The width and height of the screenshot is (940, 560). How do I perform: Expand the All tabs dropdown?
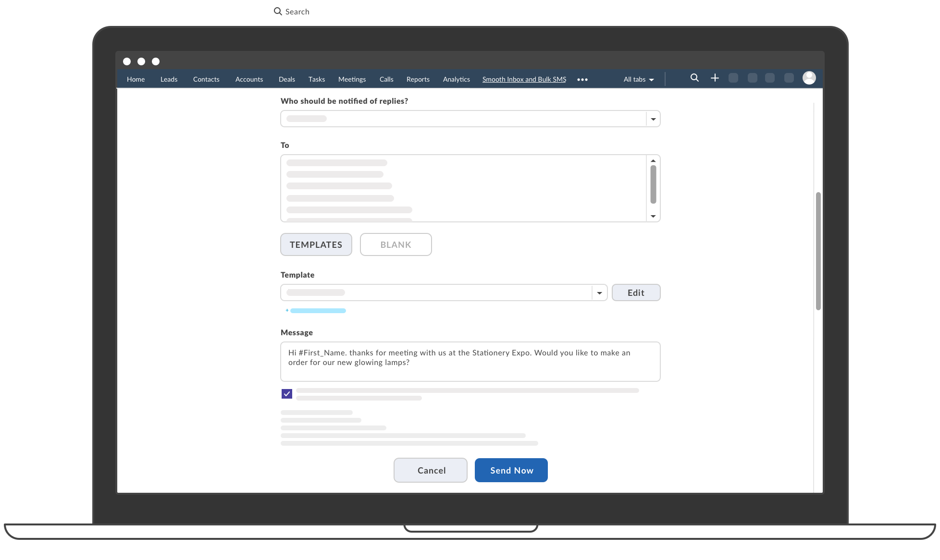pyautogui.click(x=639, y=79)
